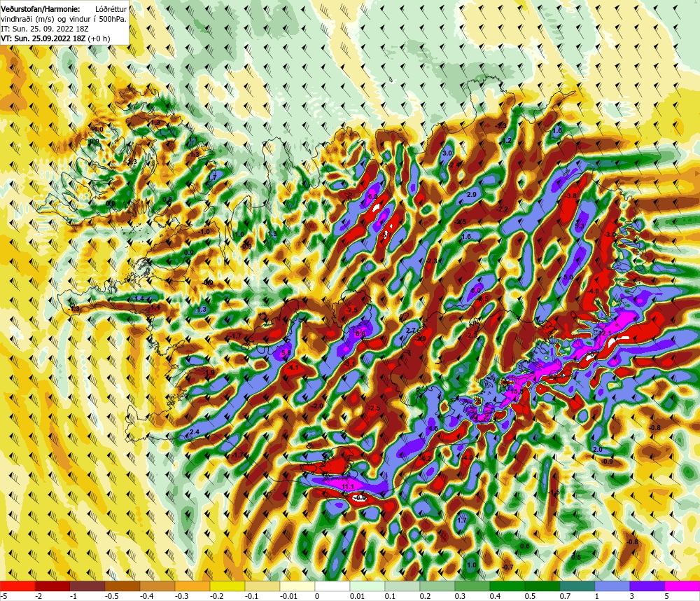Click the map value '2.9'
Screen dimensions: 700x601
tap(471, 194)
